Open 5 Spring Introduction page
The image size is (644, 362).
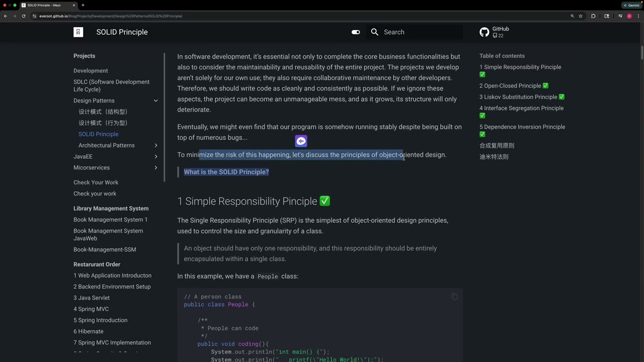pos(101,320)
